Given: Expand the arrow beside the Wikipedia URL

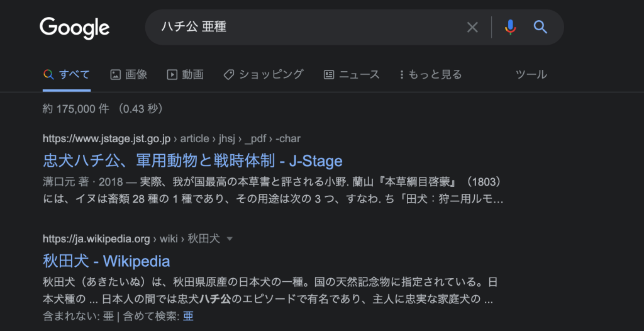Looking at the screenshot, I should pyautogui.click(x=230, y=239).
